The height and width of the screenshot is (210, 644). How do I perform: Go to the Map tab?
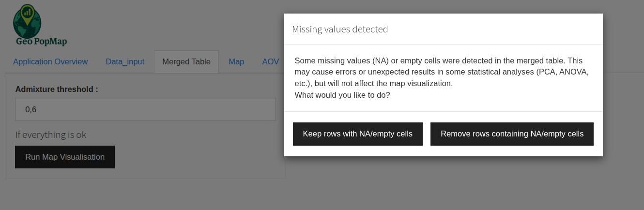click(x=236, y=61)
